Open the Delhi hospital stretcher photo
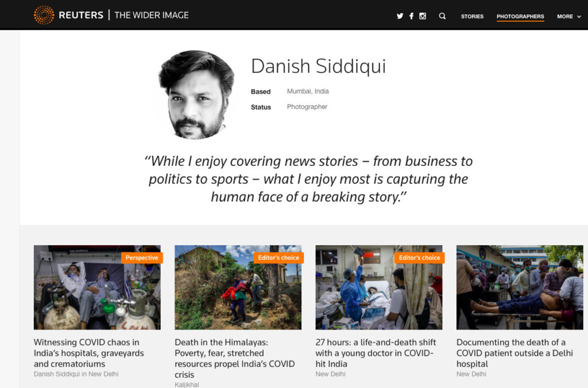Screen dimensions: 588x388 click(520, 288)
